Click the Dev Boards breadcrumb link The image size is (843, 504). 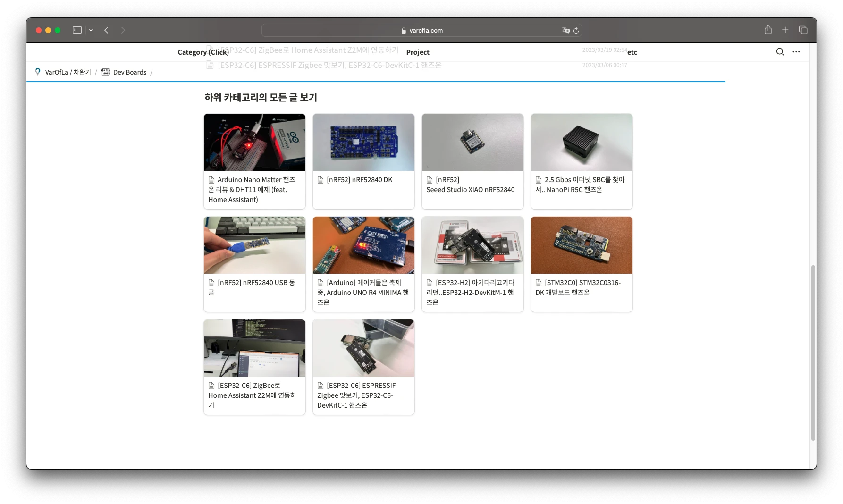click(x=129, y=72)
